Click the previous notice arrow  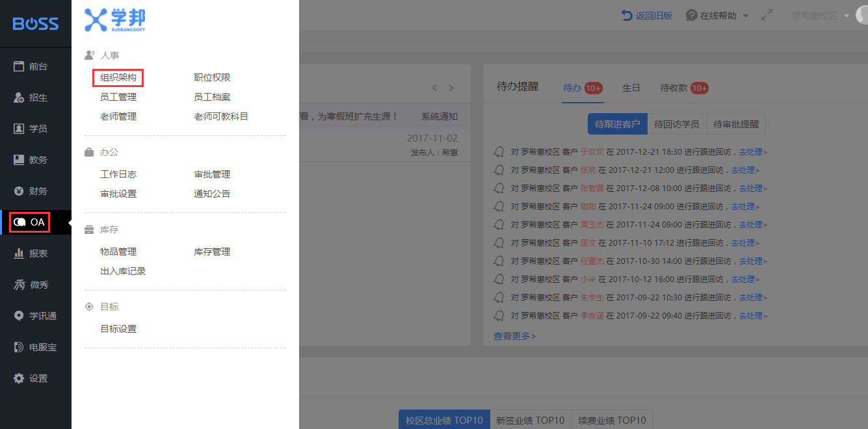(434, 88)
